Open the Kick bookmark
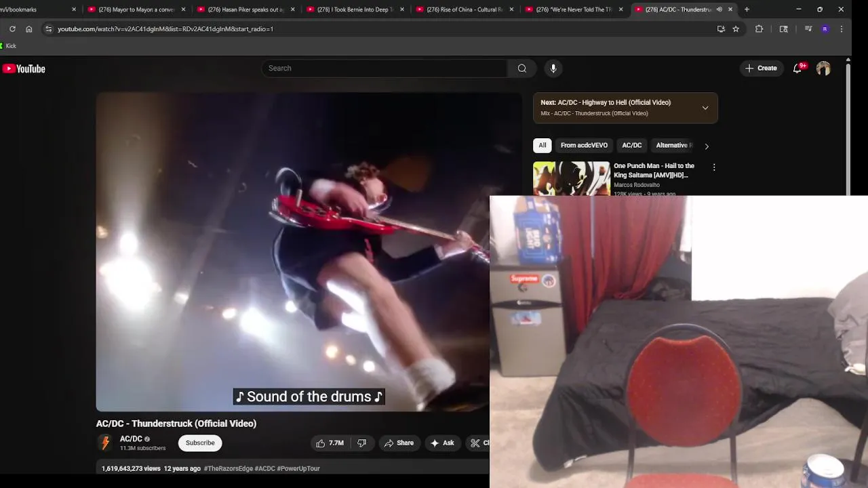 click(8, 46)
